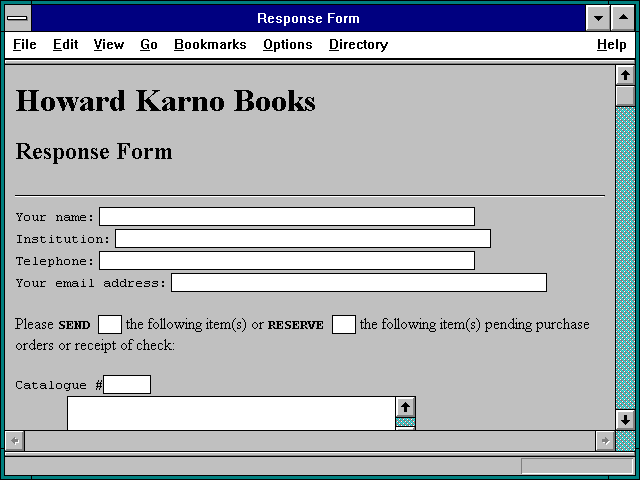Click the Your name input field
The image size is (640, 480).
tap(287, 216)
